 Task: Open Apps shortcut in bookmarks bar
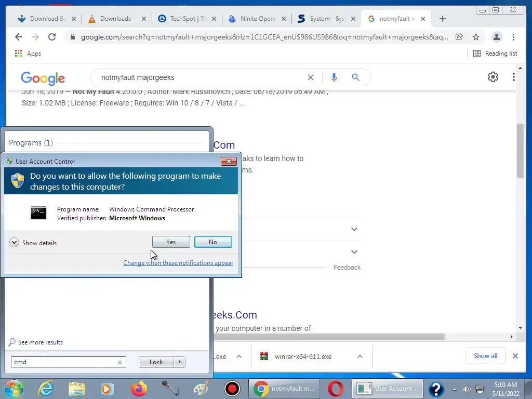point(28,54)
